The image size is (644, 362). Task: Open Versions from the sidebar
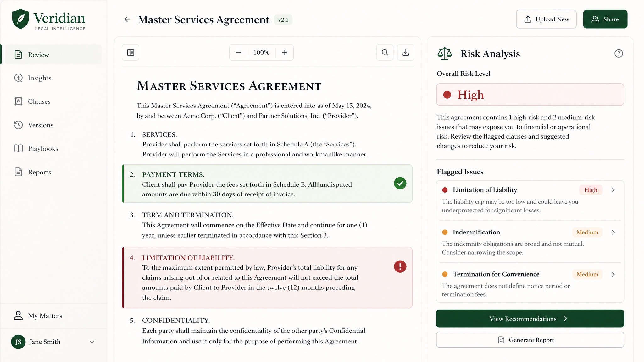pos(53,125)
